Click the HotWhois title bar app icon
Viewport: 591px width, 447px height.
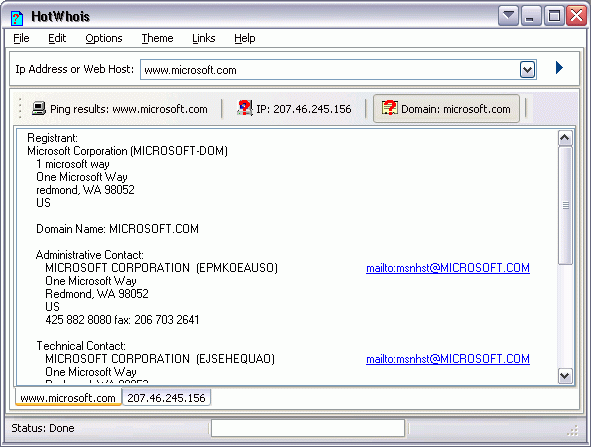[x=17, y=17]
